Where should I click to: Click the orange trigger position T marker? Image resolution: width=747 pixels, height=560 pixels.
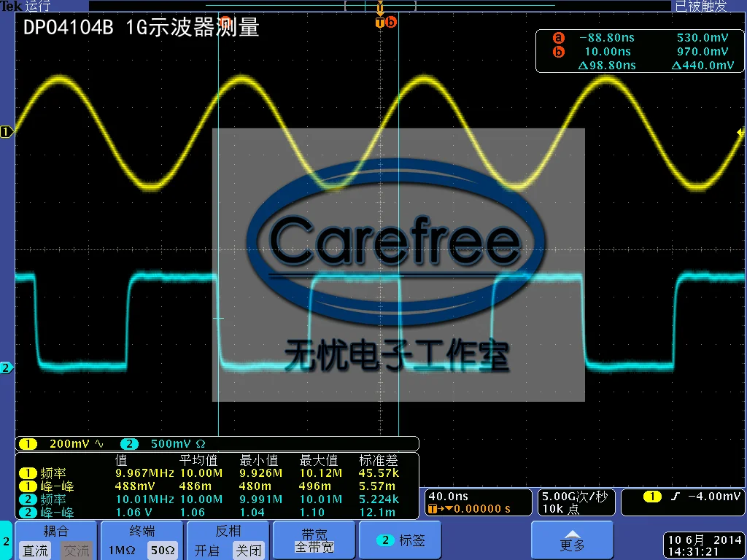coord(379,23)
